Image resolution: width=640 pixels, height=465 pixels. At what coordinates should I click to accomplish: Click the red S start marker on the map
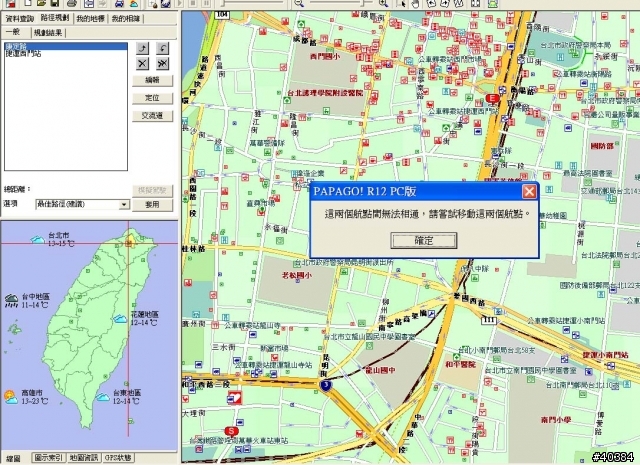coord(231,431)
